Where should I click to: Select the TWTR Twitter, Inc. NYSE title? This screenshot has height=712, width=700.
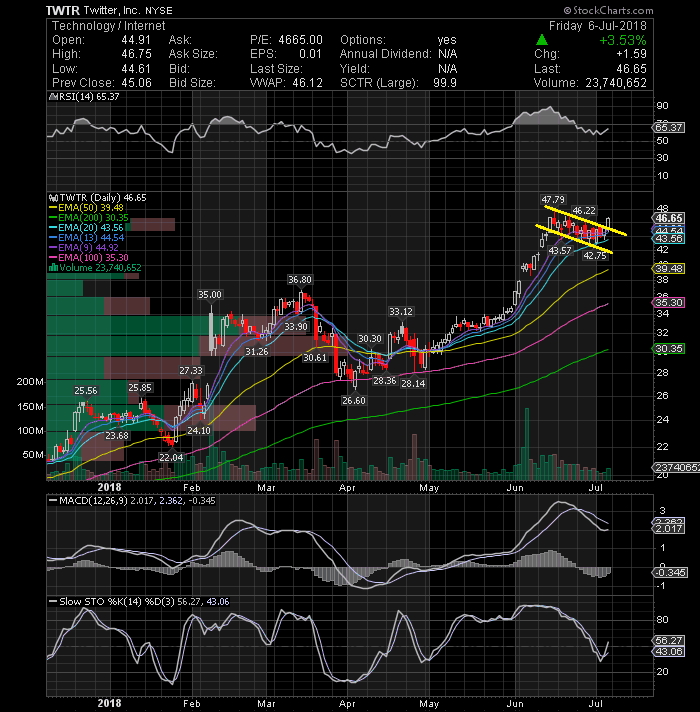point(109,10)
